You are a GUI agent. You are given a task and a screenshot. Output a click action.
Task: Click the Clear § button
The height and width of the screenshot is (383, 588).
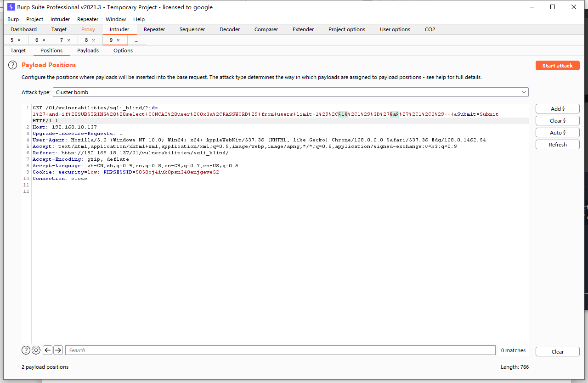558,121
